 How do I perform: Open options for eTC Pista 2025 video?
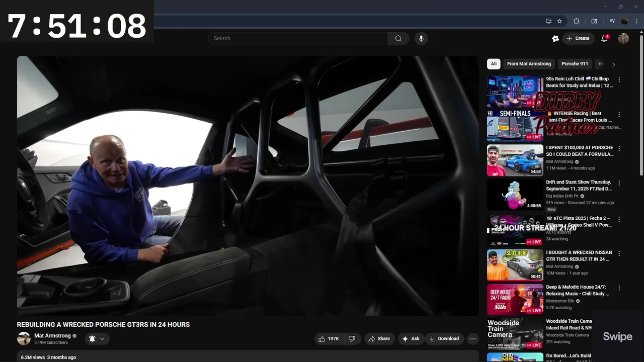619,220
